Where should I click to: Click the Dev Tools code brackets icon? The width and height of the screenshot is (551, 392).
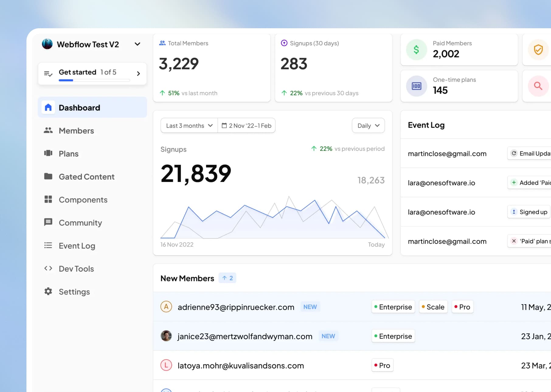48,268
